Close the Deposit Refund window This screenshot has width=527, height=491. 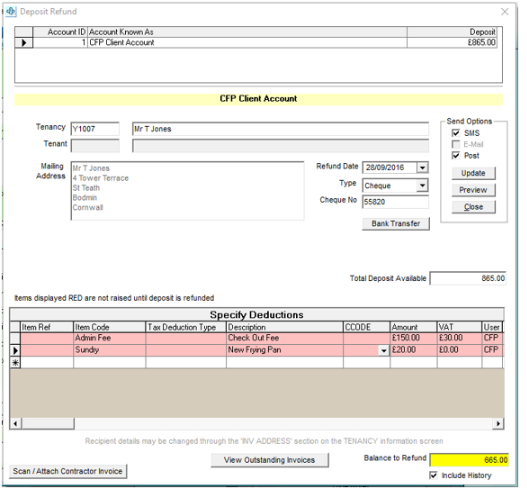tap(504, 12)
